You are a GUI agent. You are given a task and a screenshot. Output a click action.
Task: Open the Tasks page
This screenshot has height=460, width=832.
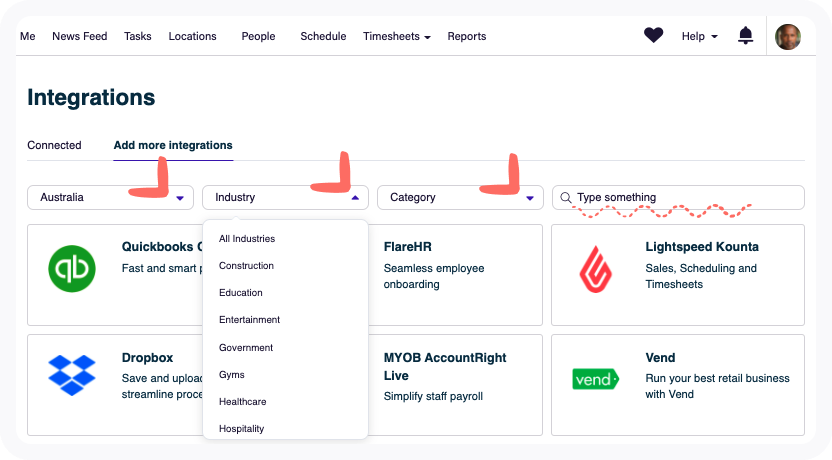click(137, 36)
